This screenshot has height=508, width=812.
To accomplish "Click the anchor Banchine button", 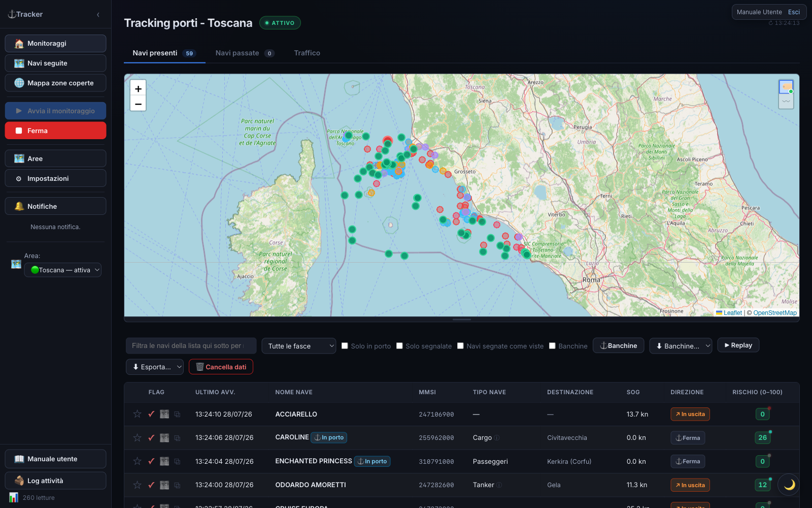I will pos(619,345).
